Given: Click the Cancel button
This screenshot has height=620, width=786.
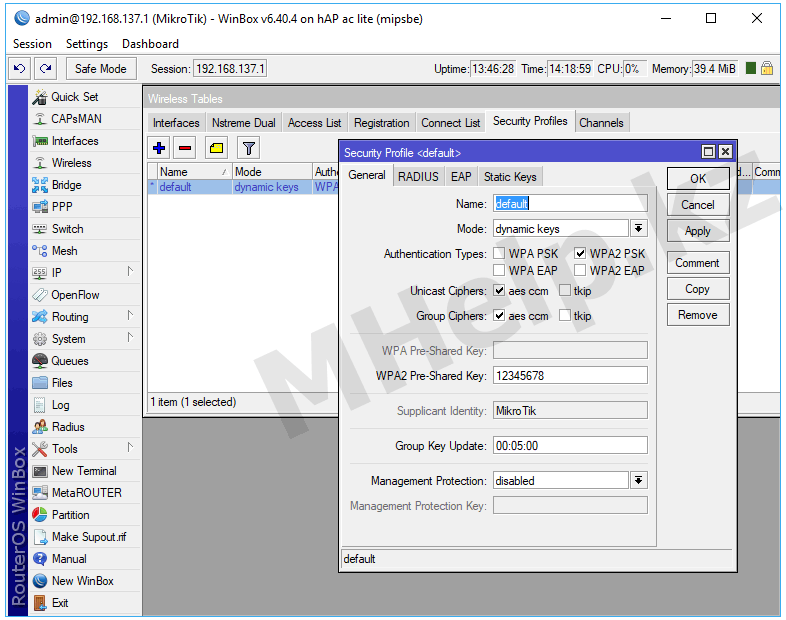Looking at the screenshot, I should [x=698, y=205].
